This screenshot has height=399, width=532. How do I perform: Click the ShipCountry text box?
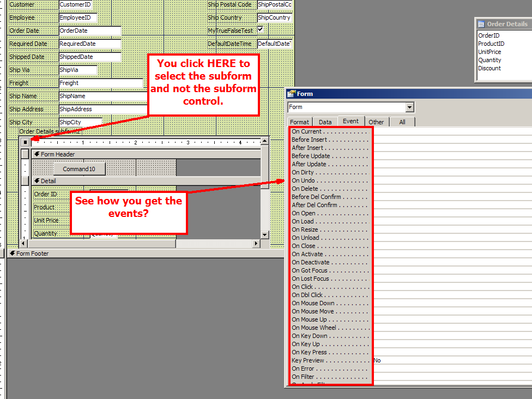275,17
